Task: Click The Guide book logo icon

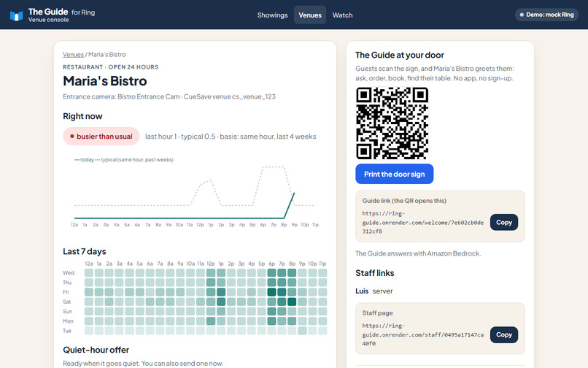Action: [x=17, y=15]
